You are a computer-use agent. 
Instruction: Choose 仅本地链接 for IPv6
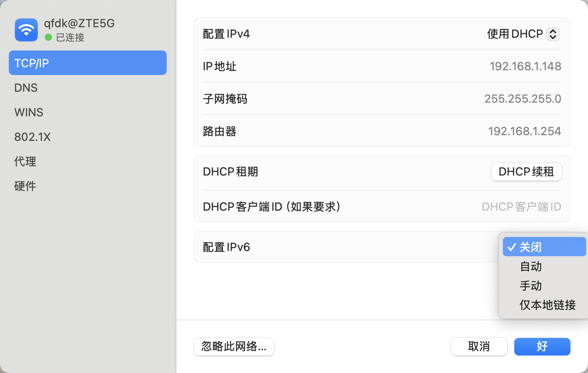pyautogui.click(x=547, y=305)
